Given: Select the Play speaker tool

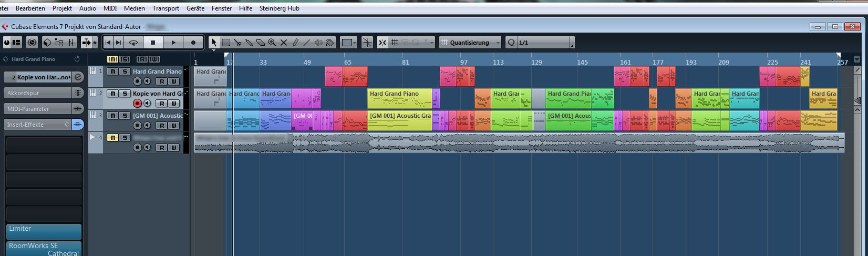Looking at the screenshot, I should (x=318, y=43).
